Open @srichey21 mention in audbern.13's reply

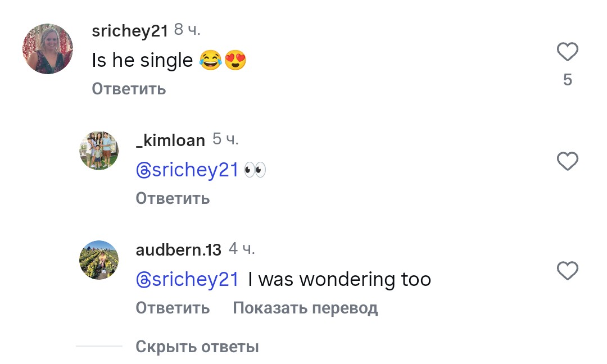tap(188, 279)
